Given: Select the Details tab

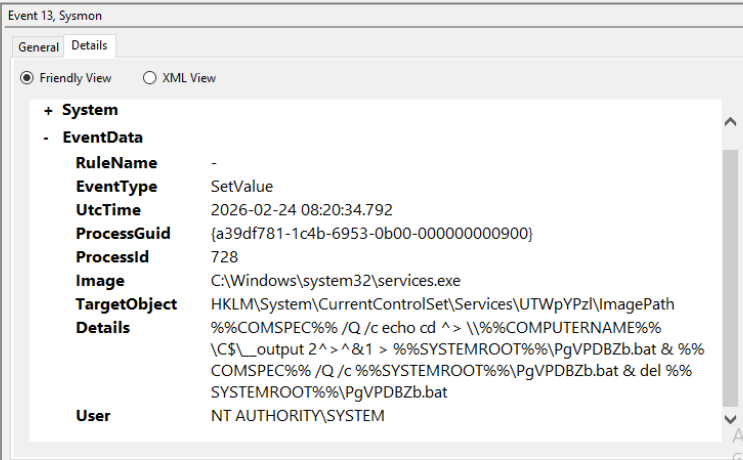Looking at the screenshot, I should point(91,46).
